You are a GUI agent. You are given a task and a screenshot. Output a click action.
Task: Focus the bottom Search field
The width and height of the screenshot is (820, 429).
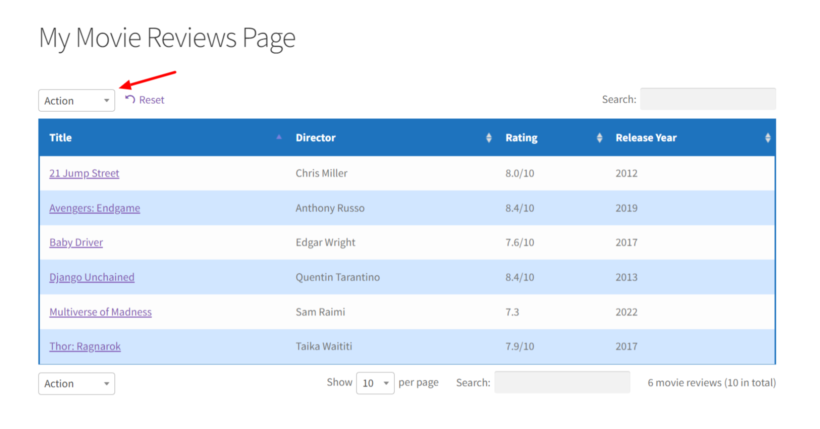click(562, 382)
